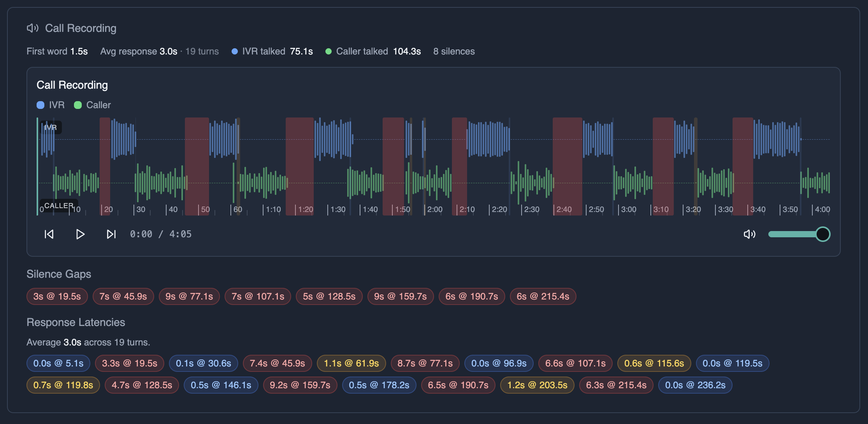Viewport: 868px width, 424px height.
Task: Adjust the volume slider handle
Action: click(823, 234)
